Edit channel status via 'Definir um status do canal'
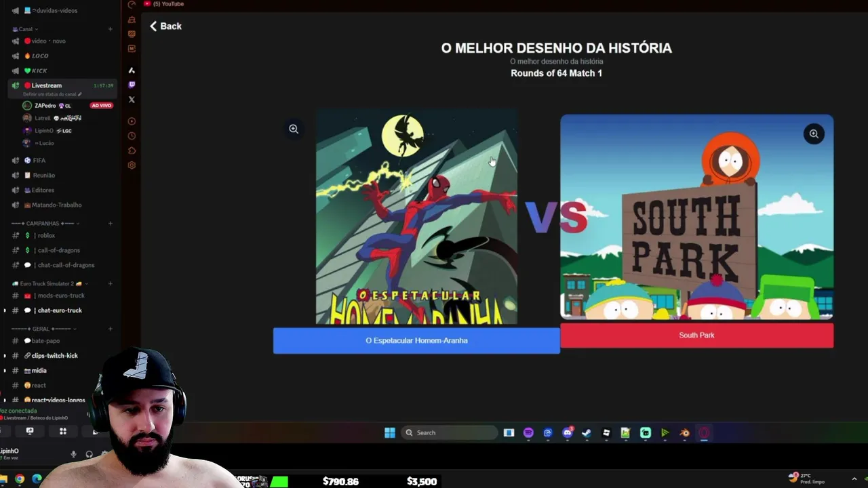Screen dimensions: 868x488 tap(52, 94)
